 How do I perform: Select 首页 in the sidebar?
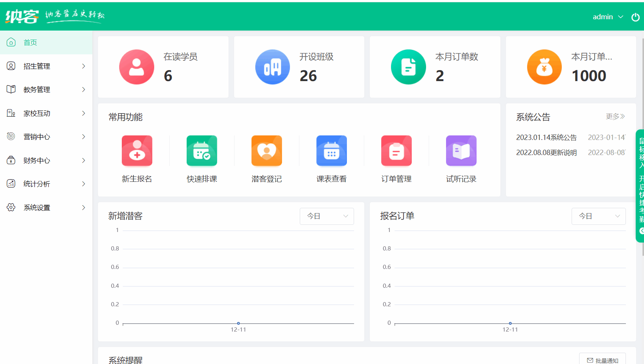(30, 42)
